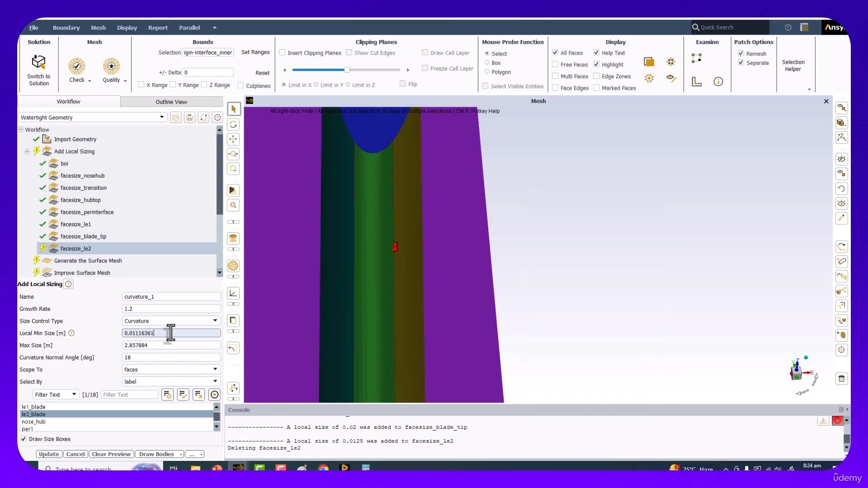
Task: Switch to the Outline View tab
Action: pyautogui.click(x=171, y=102)
